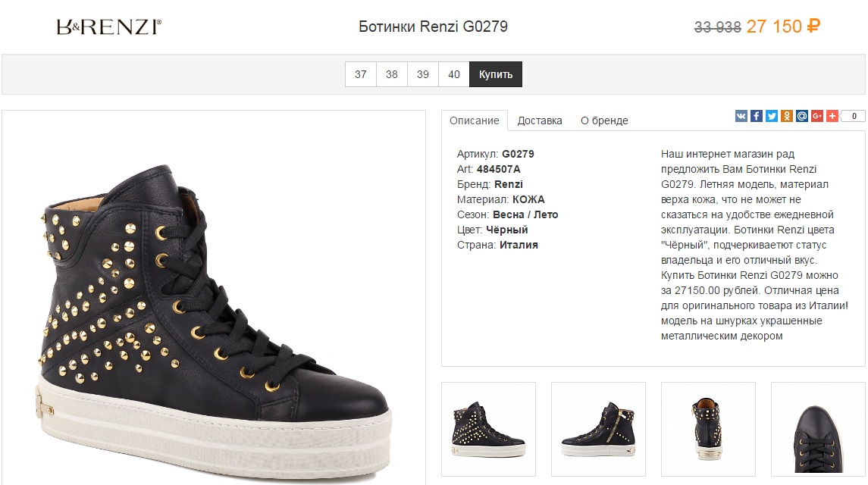The image size is (868, 485).
Task: Pick size 40
Action: pyautogui.click(x=454, y=74)
